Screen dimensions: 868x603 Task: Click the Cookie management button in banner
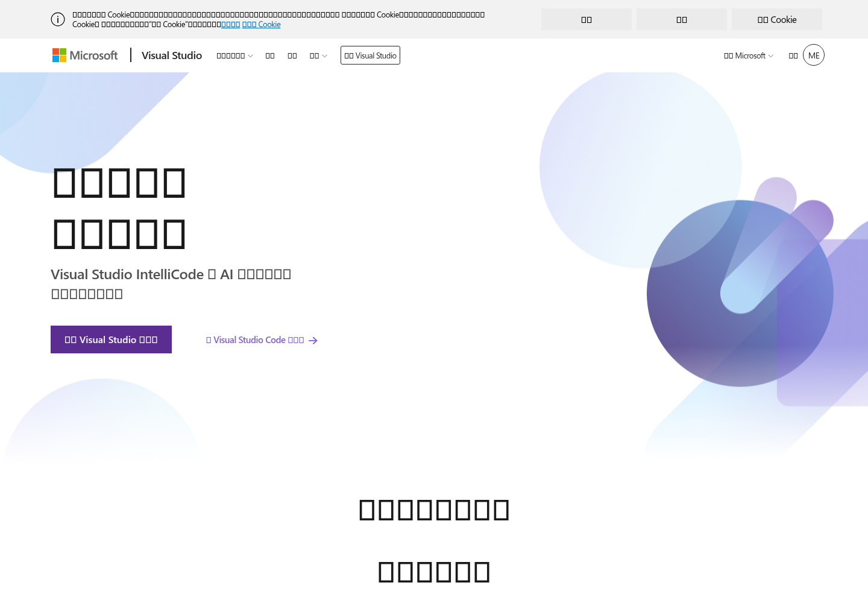click(x=777, y=19)
